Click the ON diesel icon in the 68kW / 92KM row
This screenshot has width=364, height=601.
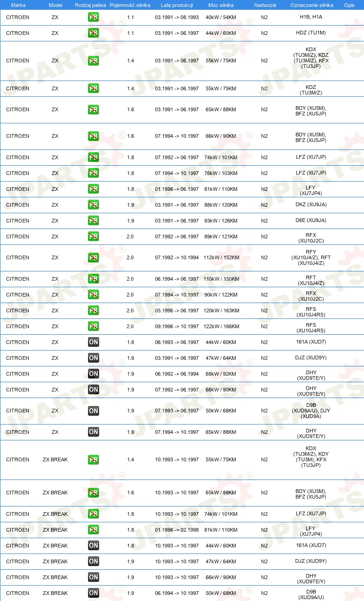[94, 374]
